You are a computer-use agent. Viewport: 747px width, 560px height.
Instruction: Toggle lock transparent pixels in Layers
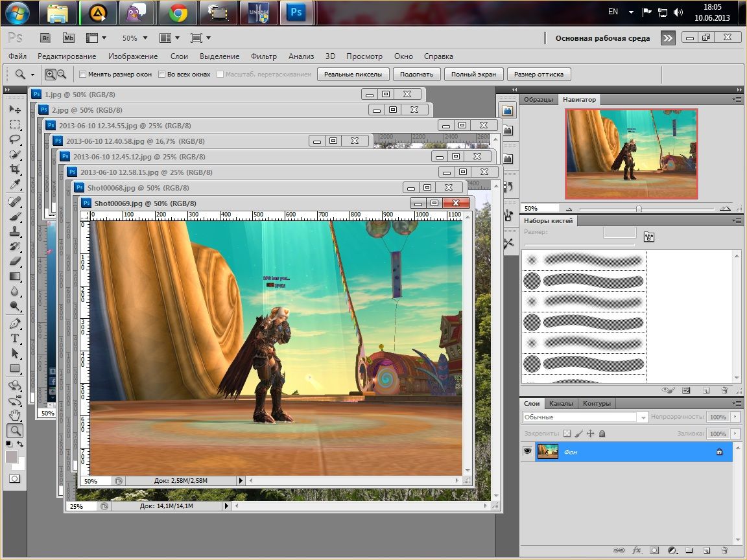click(x=567, y=434)
